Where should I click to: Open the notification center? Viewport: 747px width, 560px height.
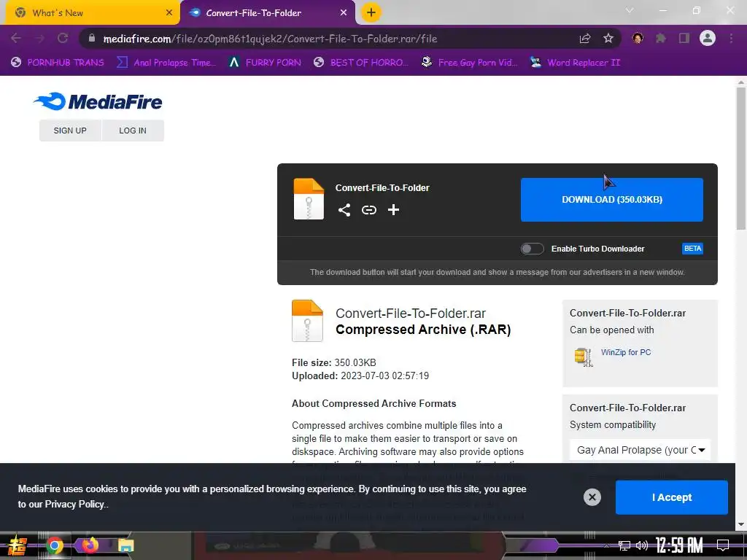point(723,545)
